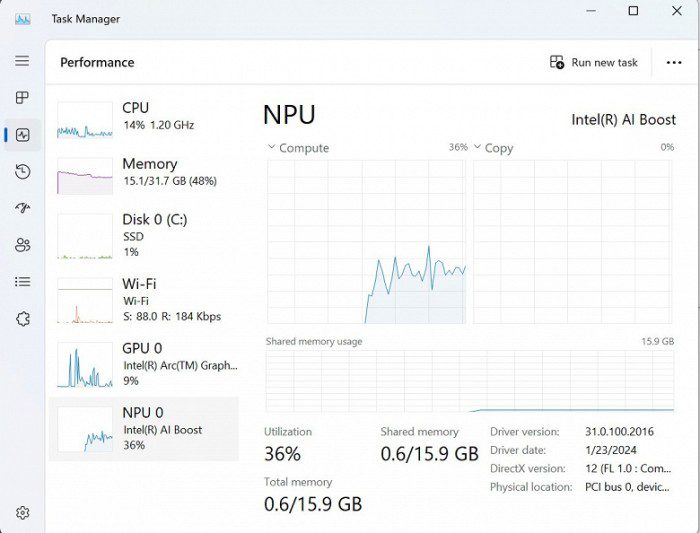The height and width of the screenshot is (533, 700).
Task: Open the App history page
Action: 22,172
